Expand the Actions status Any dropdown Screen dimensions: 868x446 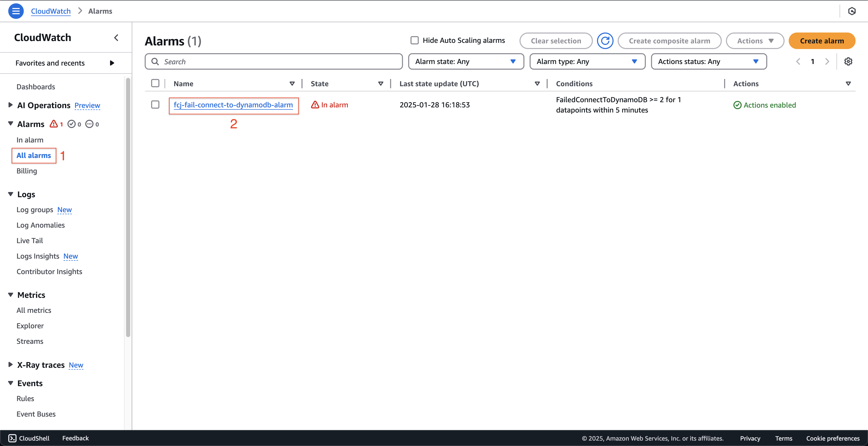tap(708, 61)
